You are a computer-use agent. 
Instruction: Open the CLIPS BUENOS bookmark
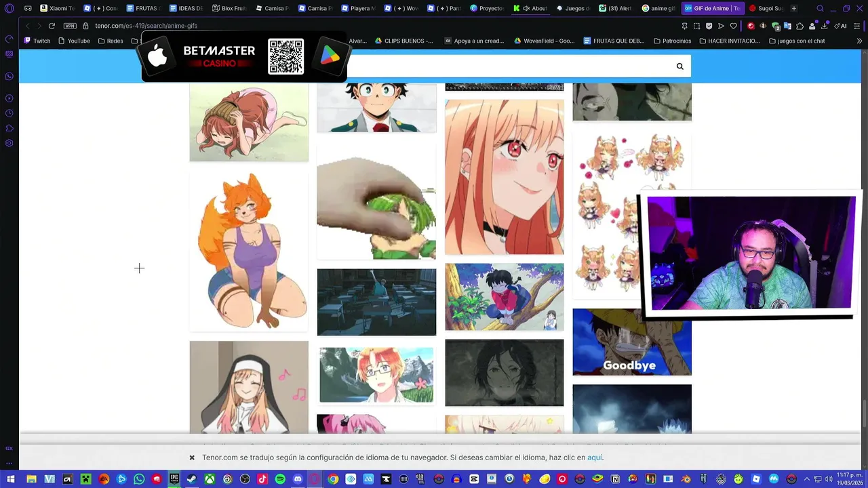tap(403, 41)
